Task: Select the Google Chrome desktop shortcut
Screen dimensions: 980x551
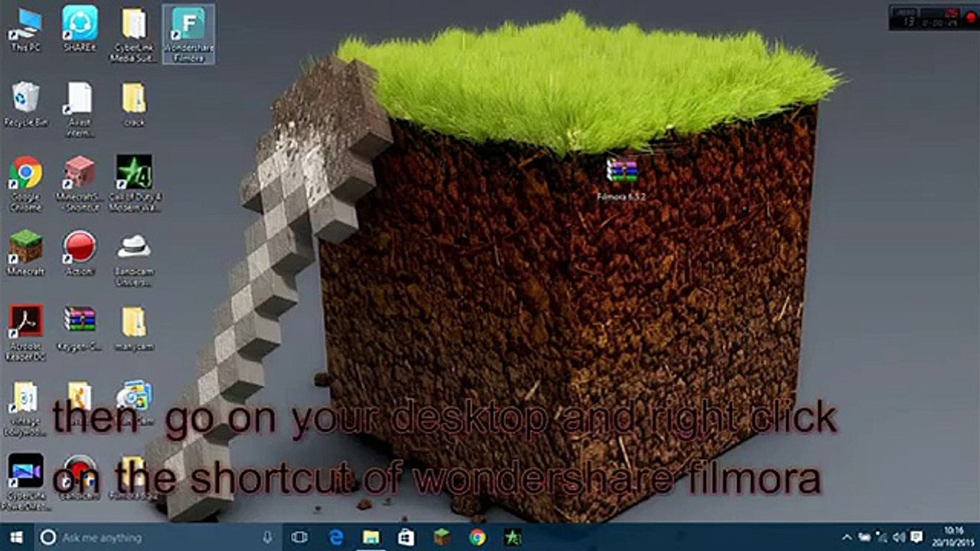Action: click(25, 183)
